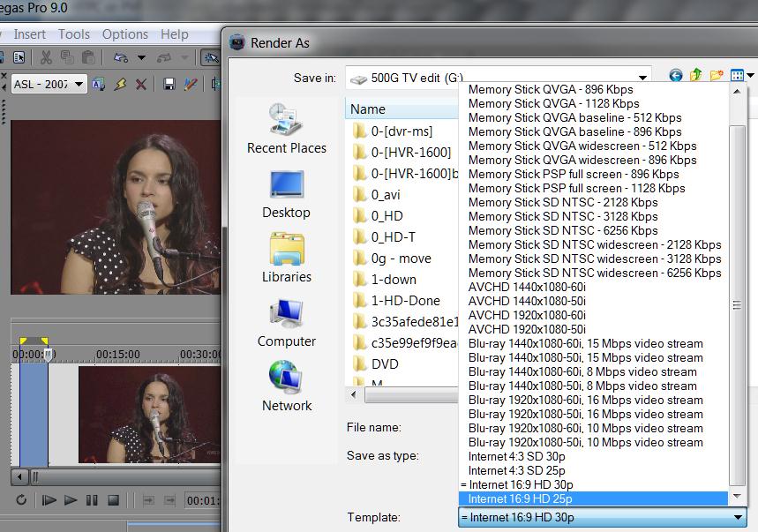Click the loop playback icon in trimmer transport
Screen dimensions: 758x532
coord(21,499)
